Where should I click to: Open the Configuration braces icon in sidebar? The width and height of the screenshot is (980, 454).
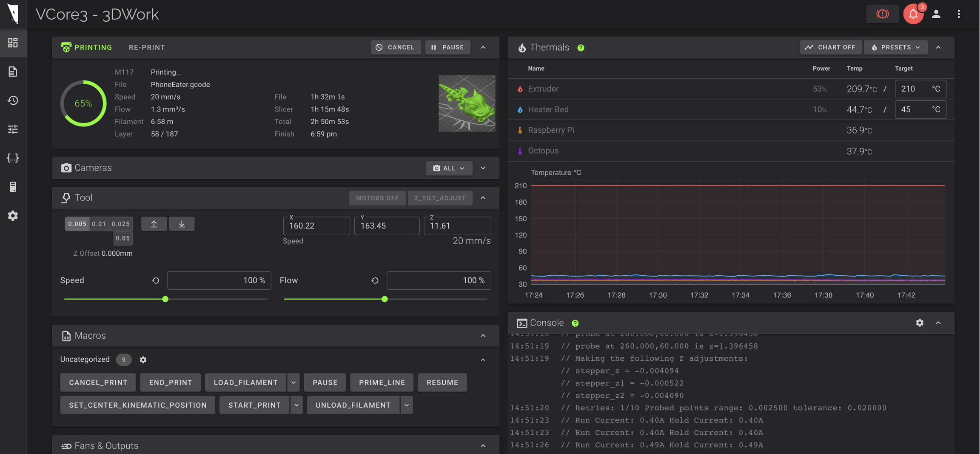coord(13,158)
